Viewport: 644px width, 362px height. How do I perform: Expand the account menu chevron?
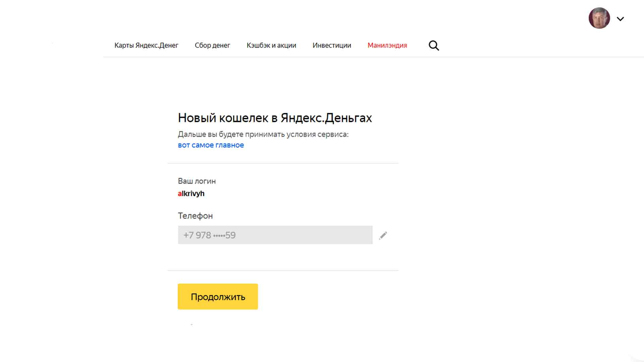(620, 19)
